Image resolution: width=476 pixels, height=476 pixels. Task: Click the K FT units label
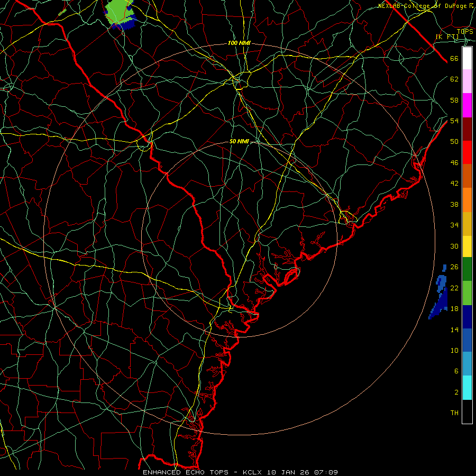[447, 37]
